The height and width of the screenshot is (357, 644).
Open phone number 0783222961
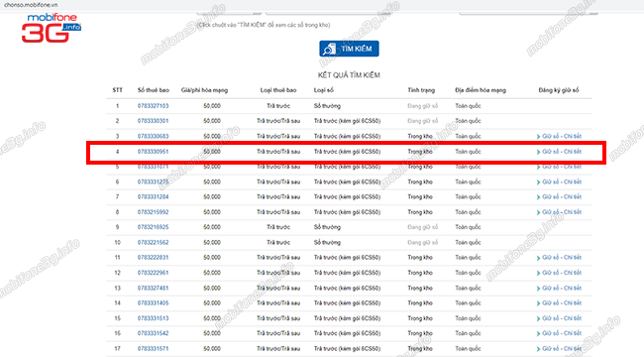click(153, 273)
